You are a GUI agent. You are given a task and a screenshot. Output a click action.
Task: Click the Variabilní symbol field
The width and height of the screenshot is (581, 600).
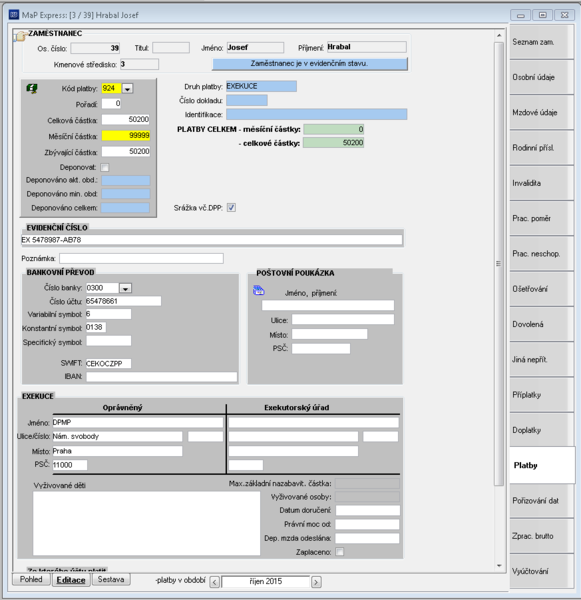(x=109, y=314)
